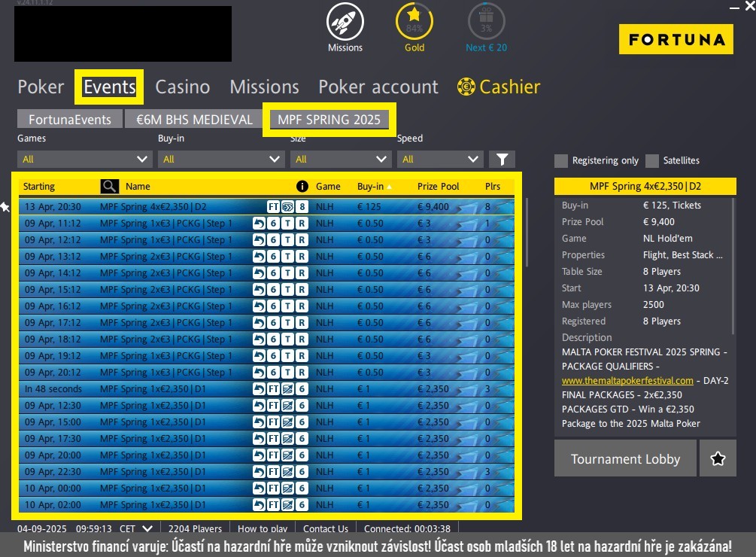This screenshot has height=557, width=756.
Task: Click the FT icon in the 13 Apr, 20:30 row
Action: 273,207
